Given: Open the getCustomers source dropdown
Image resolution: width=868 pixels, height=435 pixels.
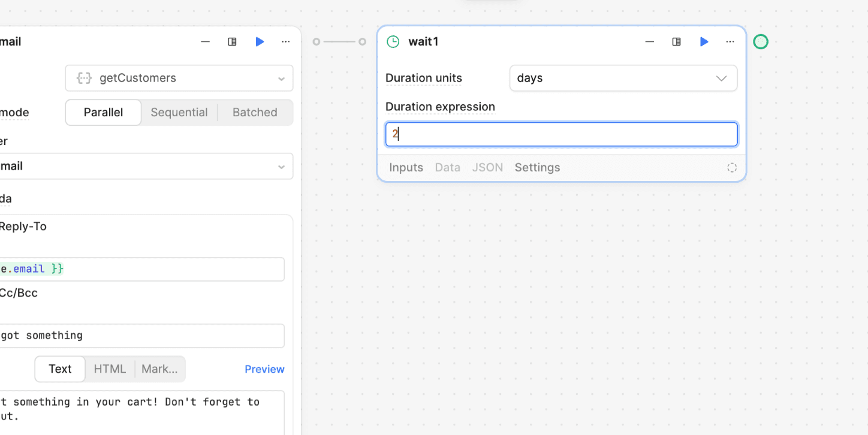Looking at the screenshot, I should click(x=179, y=78).
